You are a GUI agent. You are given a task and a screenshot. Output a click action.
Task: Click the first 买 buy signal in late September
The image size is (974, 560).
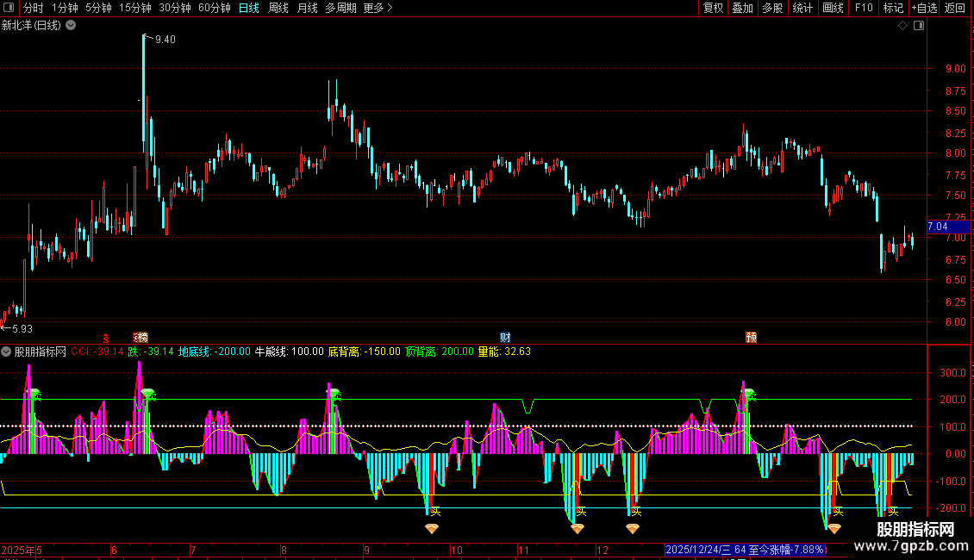pos(435,512)
